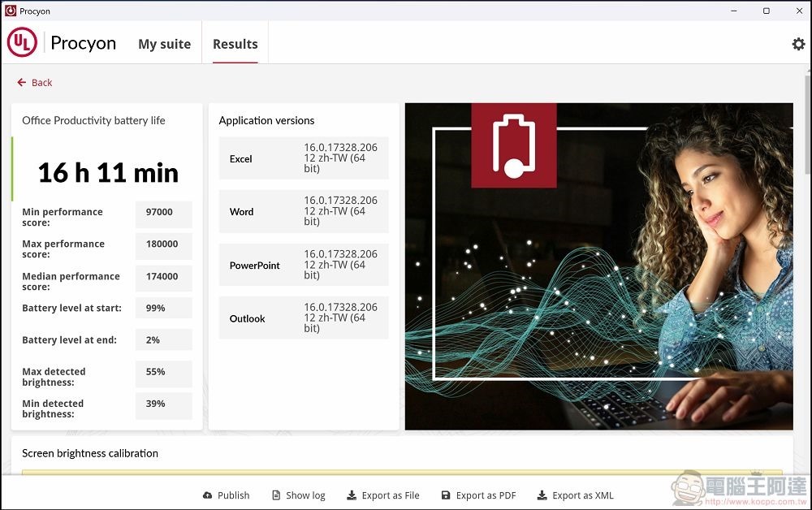Screen dimensions: 812x510
Task: Click the Battery level at end value 2%
Action: click(x=164, y=339)
